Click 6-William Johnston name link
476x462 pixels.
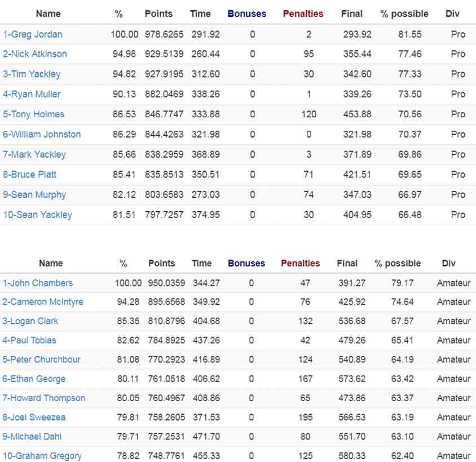(x=42, y=135)
